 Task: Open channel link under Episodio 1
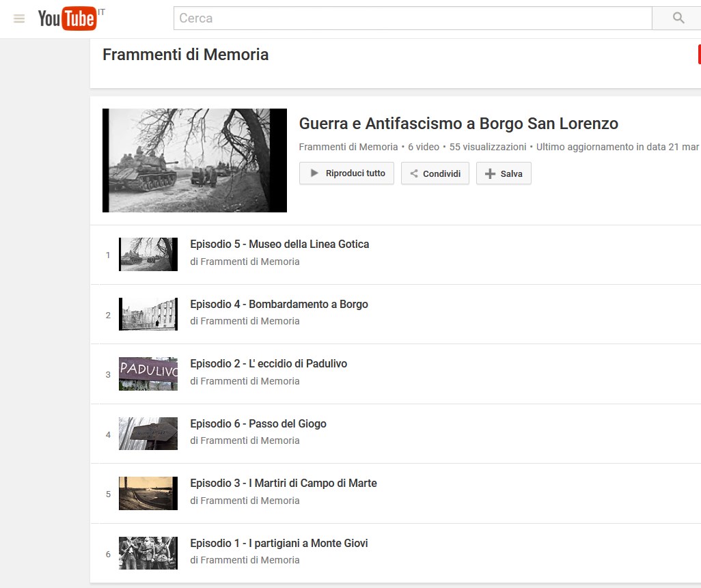[x=250, y=560]
